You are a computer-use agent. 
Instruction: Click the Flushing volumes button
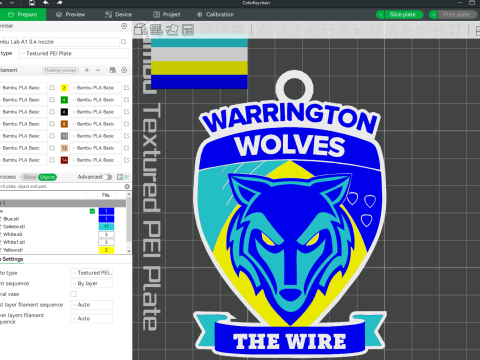(x=61, y=70)
